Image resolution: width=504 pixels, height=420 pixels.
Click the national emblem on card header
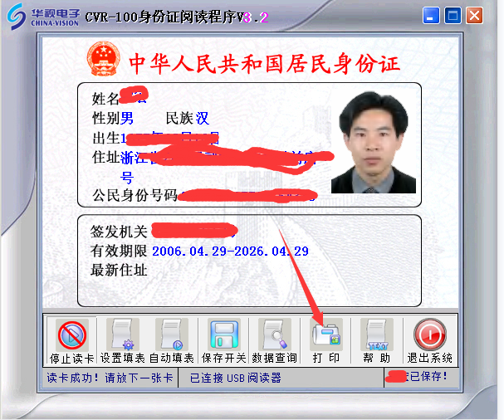103,61
